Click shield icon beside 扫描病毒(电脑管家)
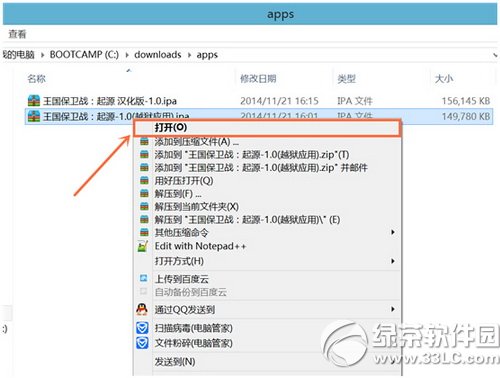The width and height of the screenshot is (500, 378). click(142, 328)
